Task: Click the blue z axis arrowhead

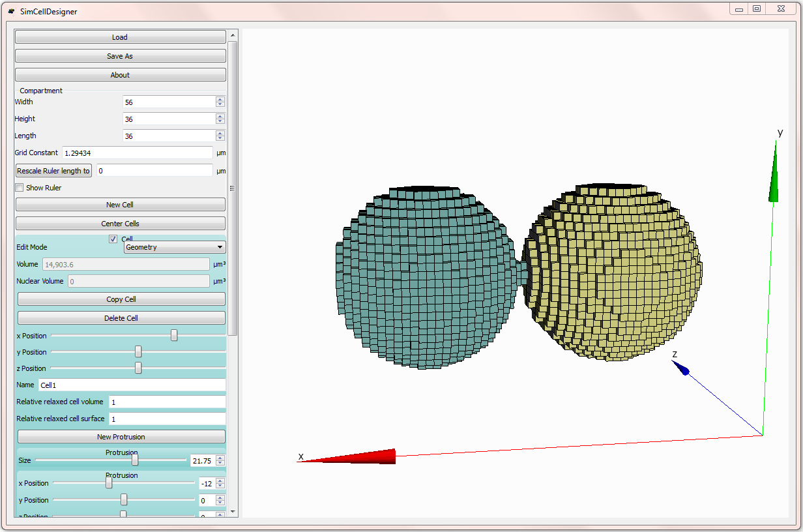Action: pyautogui.click(x=680, y=368)
